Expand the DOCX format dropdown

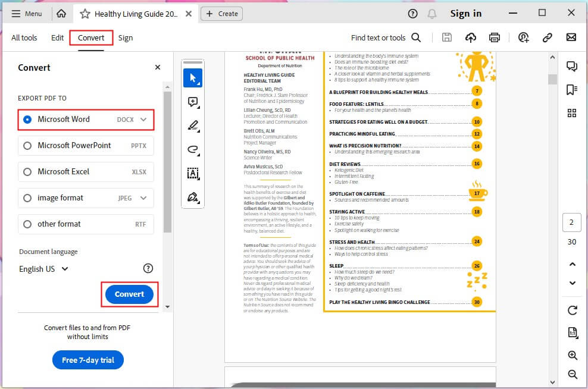(x=143, y=120)
